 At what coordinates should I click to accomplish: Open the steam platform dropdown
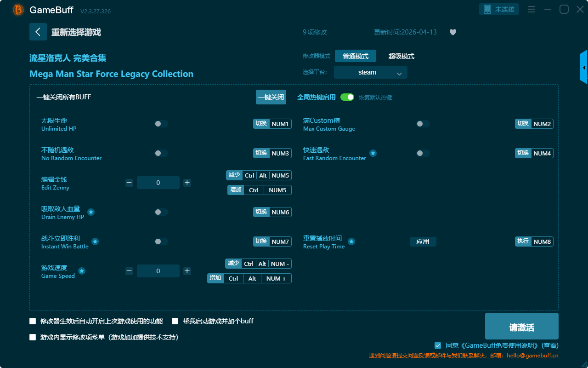(x=370, y=72)
